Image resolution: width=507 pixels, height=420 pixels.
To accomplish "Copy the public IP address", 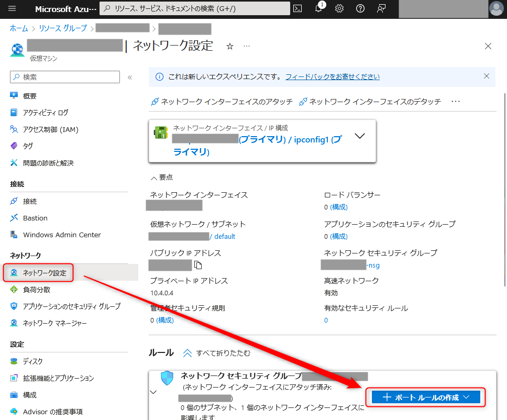I will pyautogui.click(x=198, y=265).
